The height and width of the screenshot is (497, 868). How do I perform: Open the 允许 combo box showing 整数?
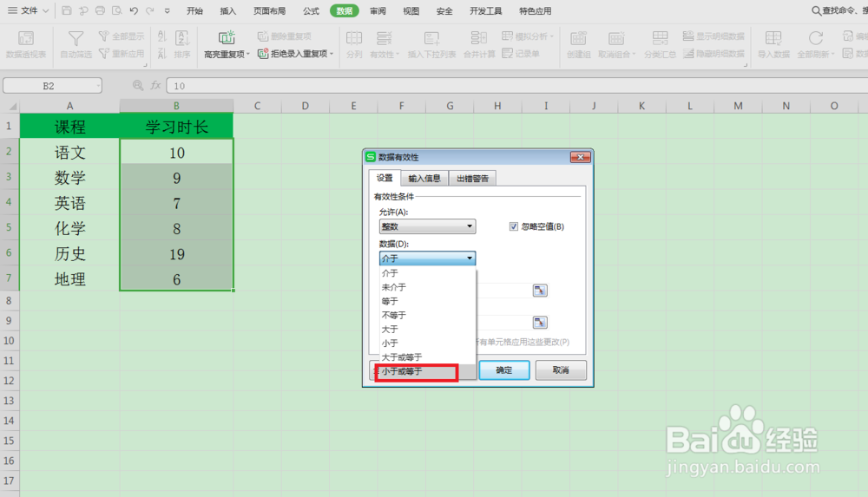(427, 226)
